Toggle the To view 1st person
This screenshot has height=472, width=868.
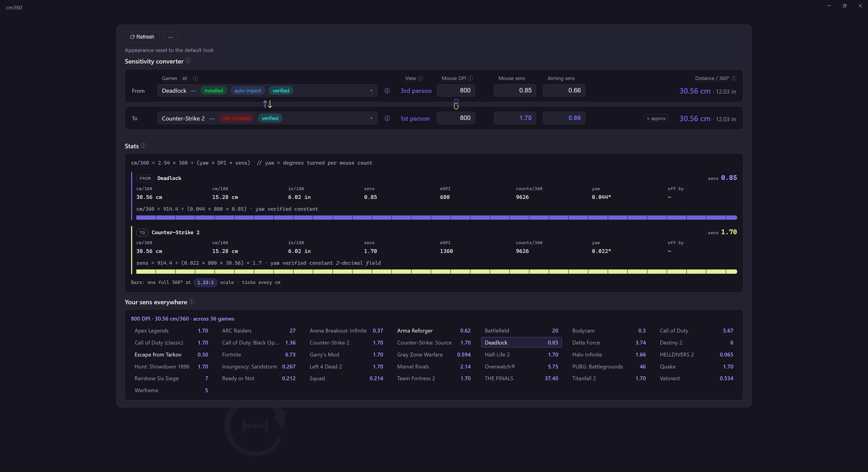coord(415,118)
